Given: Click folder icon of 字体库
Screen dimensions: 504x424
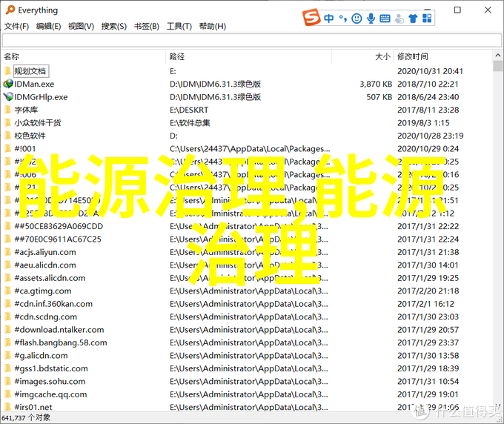Looking at the screenshot, I should [x=7, y=110].
